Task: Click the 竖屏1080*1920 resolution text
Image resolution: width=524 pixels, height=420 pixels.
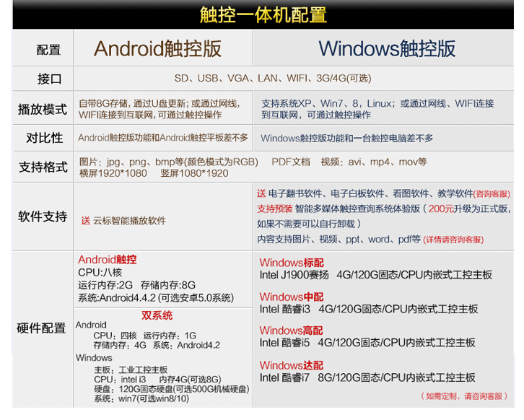Action: coord(194,173)
